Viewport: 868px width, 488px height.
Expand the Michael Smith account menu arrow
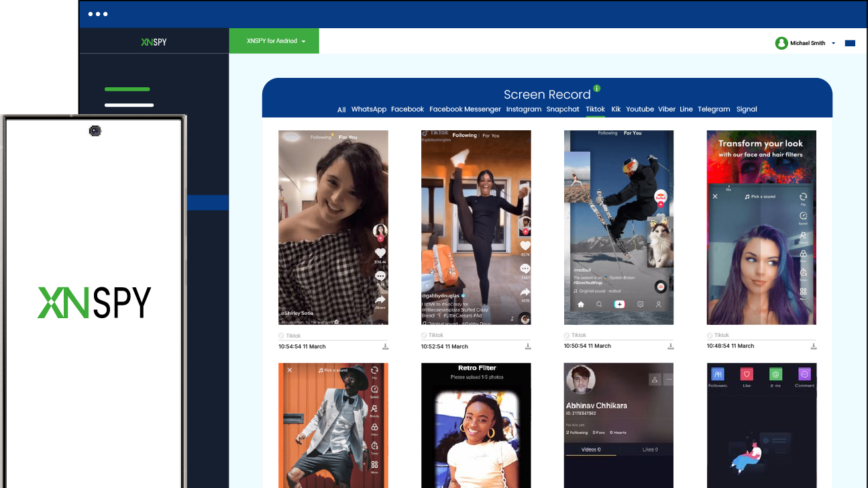(833, 43)
